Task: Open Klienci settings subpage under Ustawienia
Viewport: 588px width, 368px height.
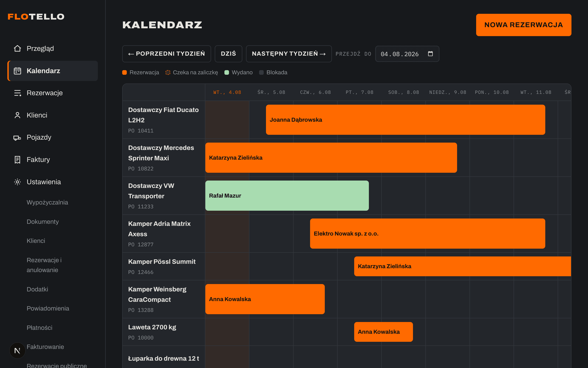Action: click(36, 241)
